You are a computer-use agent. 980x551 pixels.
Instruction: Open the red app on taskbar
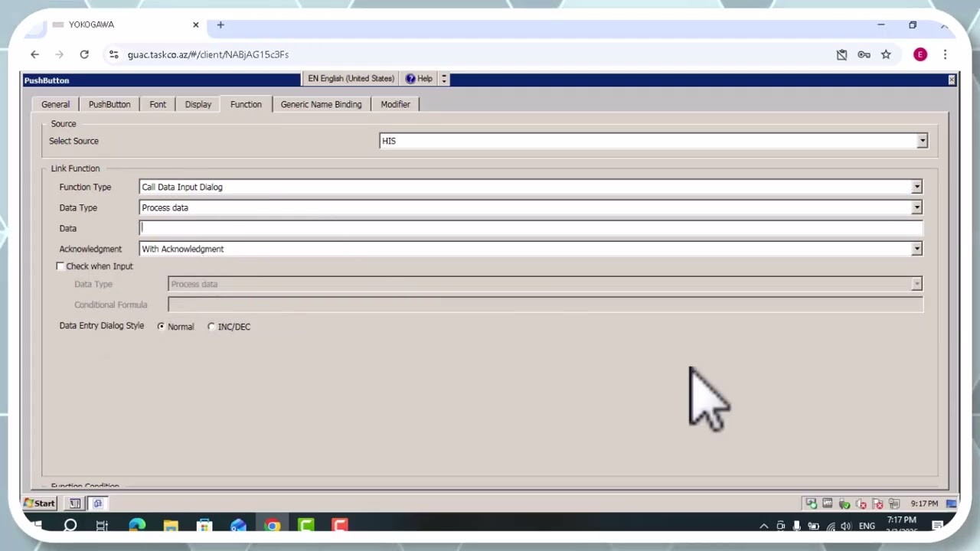tap(339, 526)
